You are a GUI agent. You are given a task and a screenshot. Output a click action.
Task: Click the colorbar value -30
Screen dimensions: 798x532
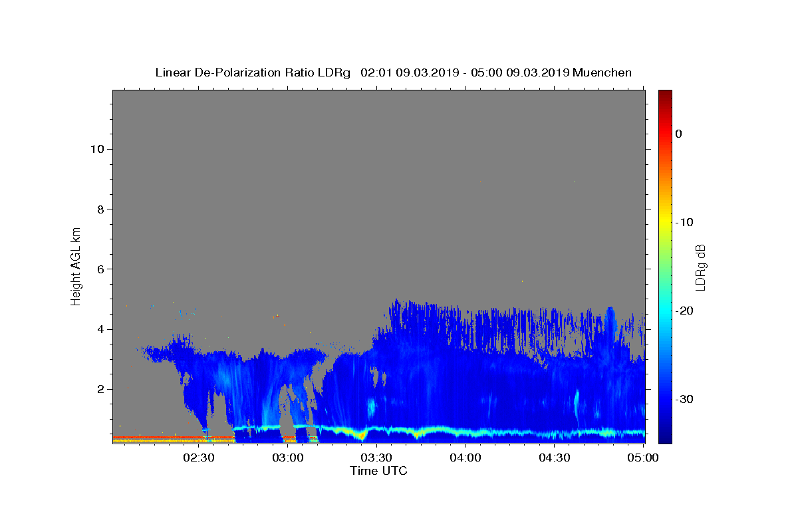(x=684, y=399)
